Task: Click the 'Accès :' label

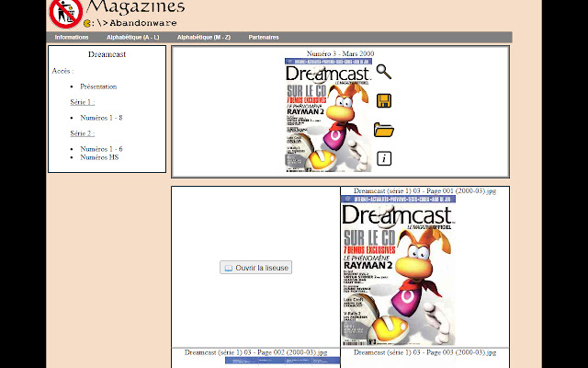Action: 63,71
